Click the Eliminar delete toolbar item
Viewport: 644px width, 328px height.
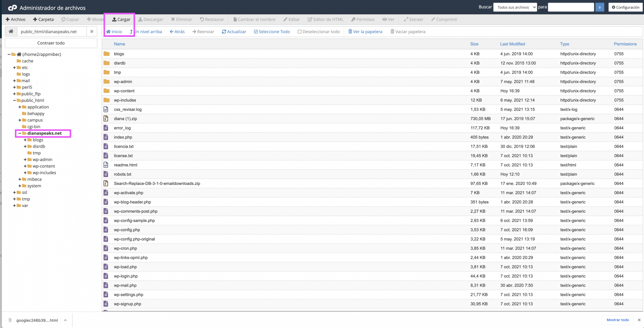coord(181,19)
